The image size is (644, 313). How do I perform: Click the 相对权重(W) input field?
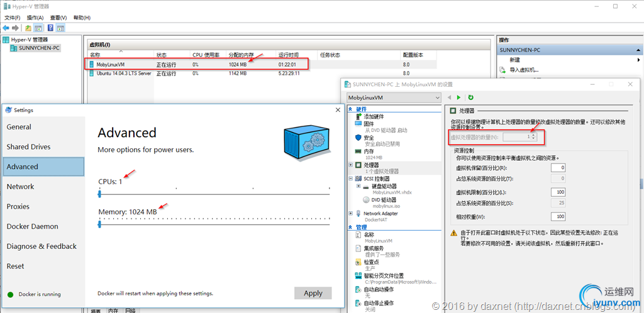(558, 217)
